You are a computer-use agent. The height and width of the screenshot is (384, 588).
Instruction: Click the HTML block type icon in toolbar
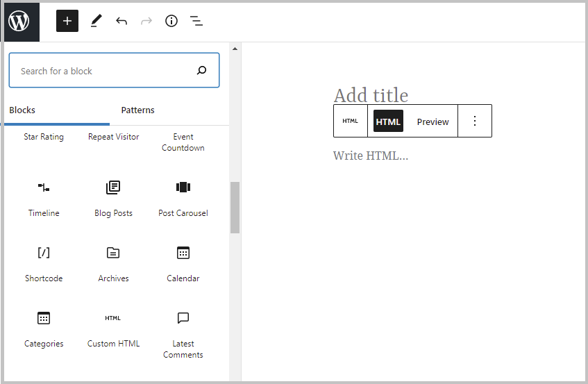coord(351,121)
